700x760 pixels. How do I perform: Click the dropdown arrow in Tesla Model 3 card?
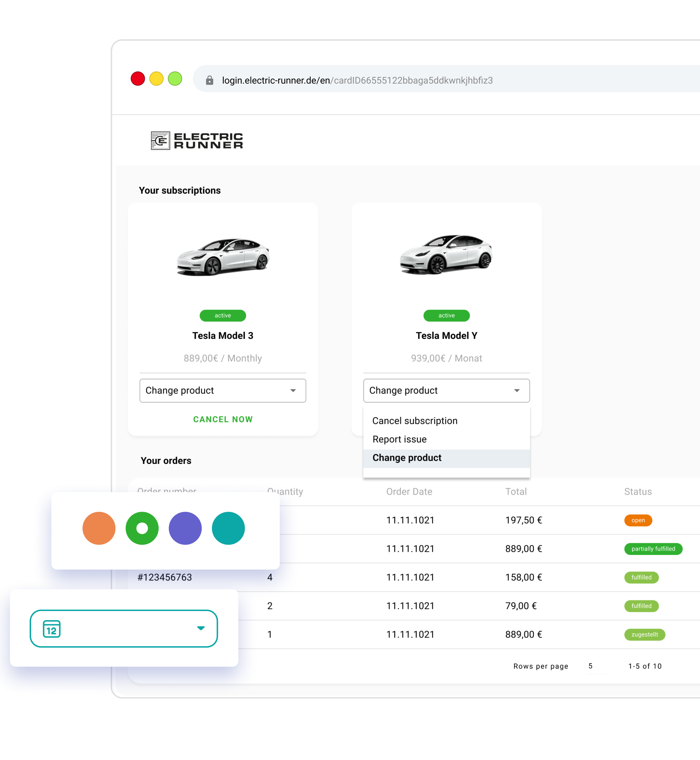coord(293,391)
